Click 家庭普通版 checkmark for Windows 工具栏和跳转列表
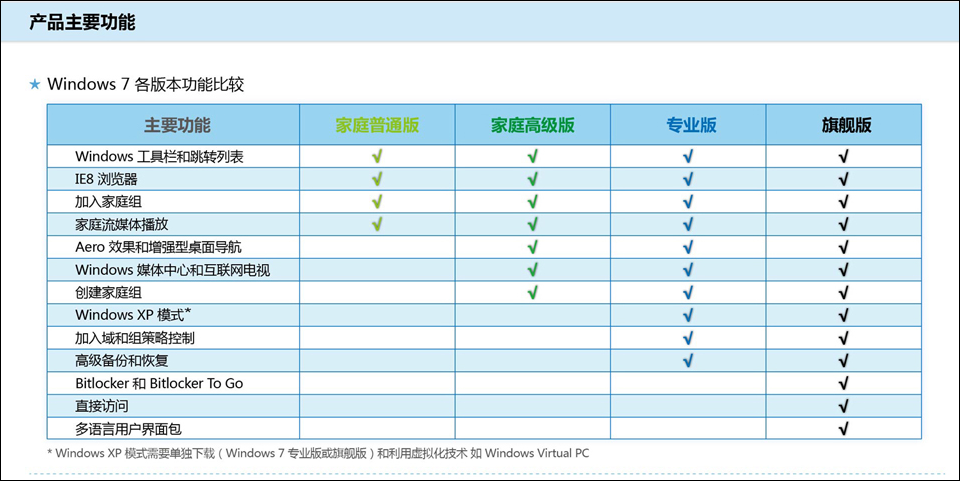 pyautogui.click(x=377, y=156)
